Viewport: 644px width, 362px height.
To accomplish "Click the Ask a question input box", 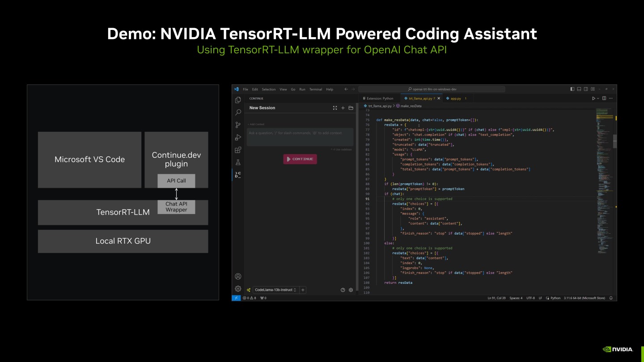I will [300, 137].
